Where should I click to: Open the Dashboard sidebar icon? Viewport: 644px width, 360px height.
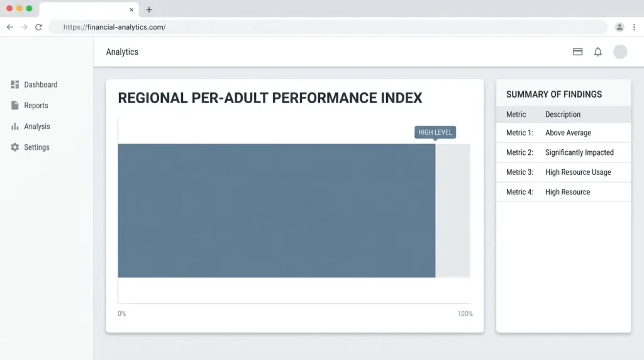[x=15, y=85]
